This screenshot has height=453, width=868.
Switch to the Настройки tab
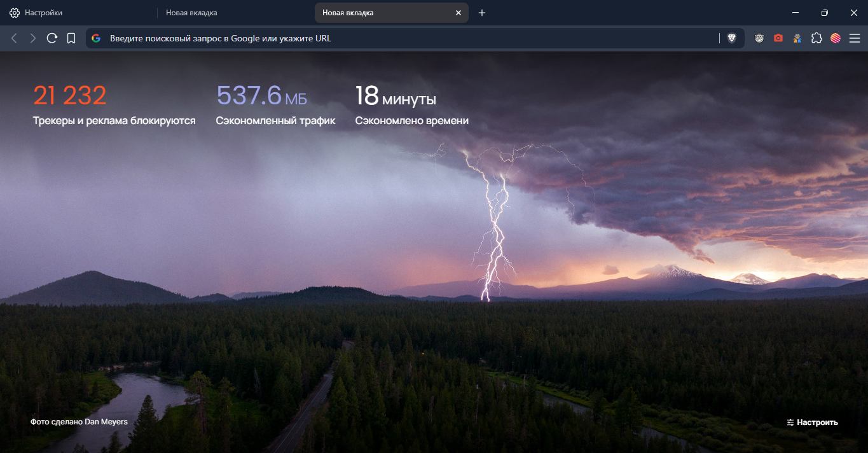click(43, 13)
